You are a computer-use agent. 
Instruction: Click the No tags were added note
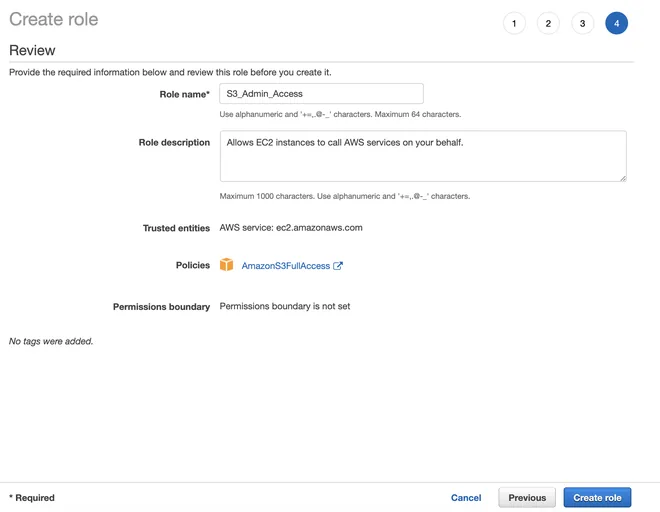point(51,341)
